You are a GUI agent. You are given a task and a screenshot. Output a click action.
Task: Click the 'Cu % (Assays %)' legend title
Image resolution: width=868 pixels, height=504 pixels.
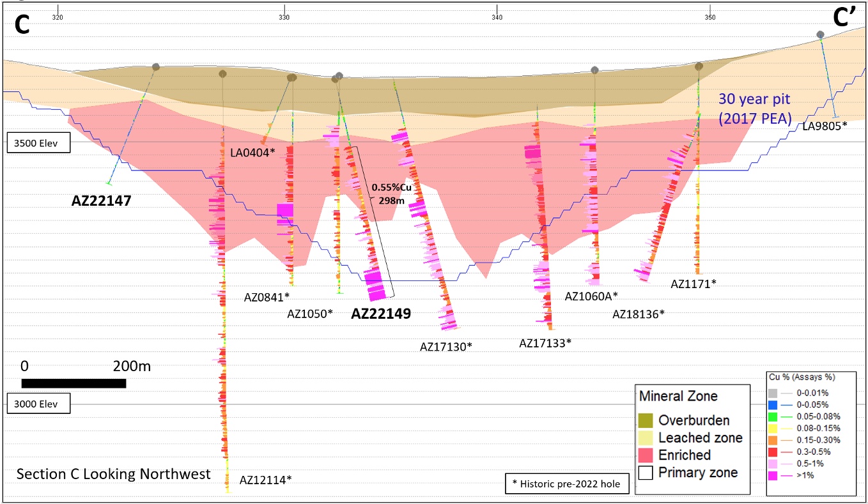pyautogui.click(x=802, y=377)
